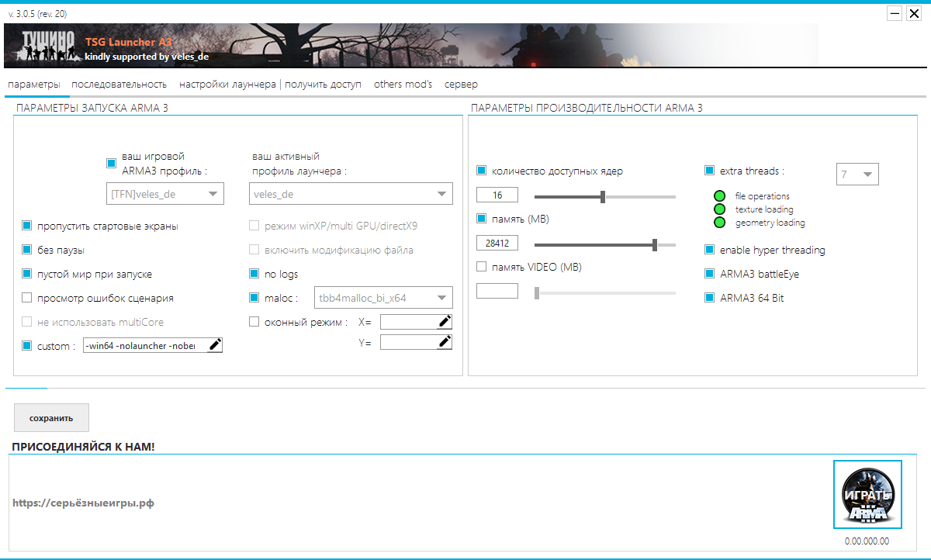
Task: Click the empty video memory field
Action: pyautogui.click(x=497, y=291)
